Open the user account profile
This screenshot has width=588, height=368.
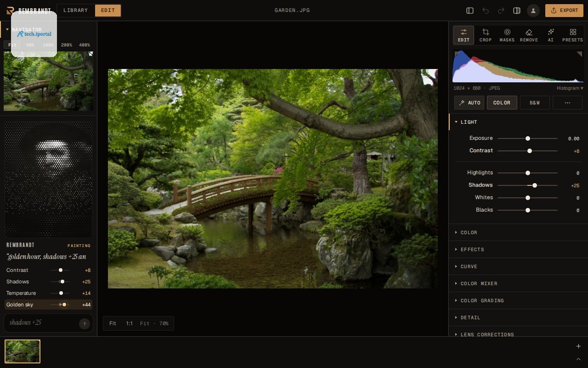click(x=533, y=11)
